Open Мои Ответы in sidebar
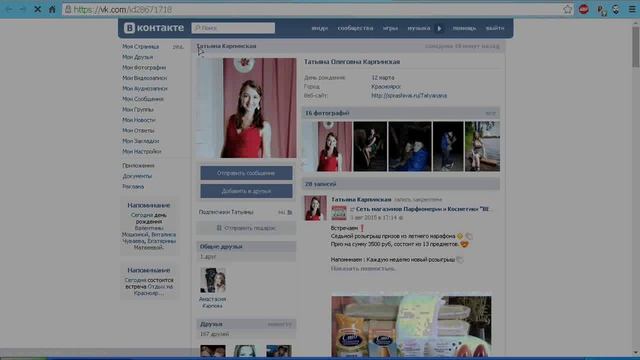 (x=138, y=130)
